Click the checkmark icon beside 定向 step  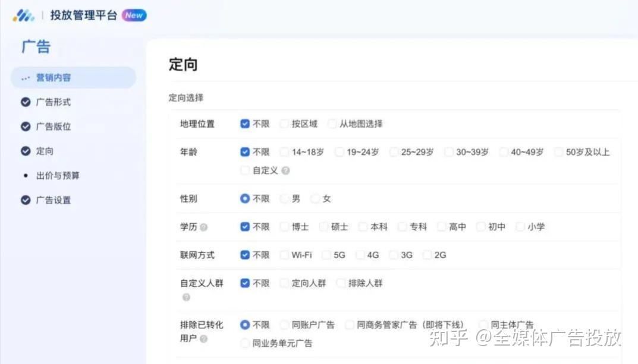(x=26, y=151)
